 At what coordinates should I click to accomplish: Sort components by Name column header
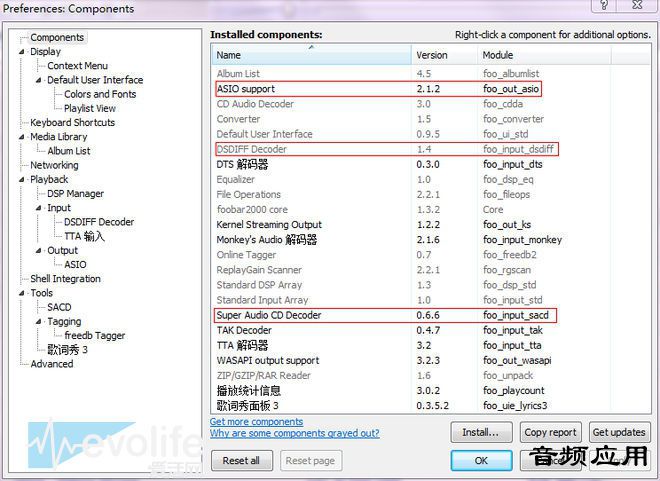click(311, 55)
